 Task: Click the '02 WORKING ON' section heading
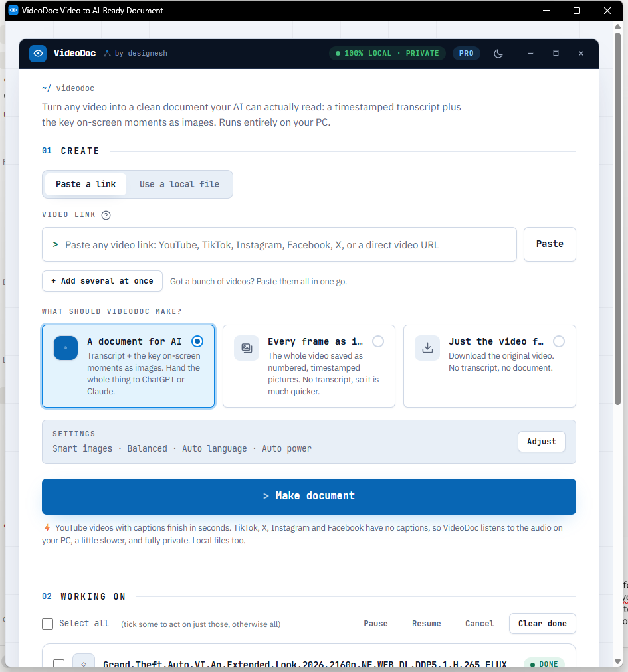coord(84,596)
